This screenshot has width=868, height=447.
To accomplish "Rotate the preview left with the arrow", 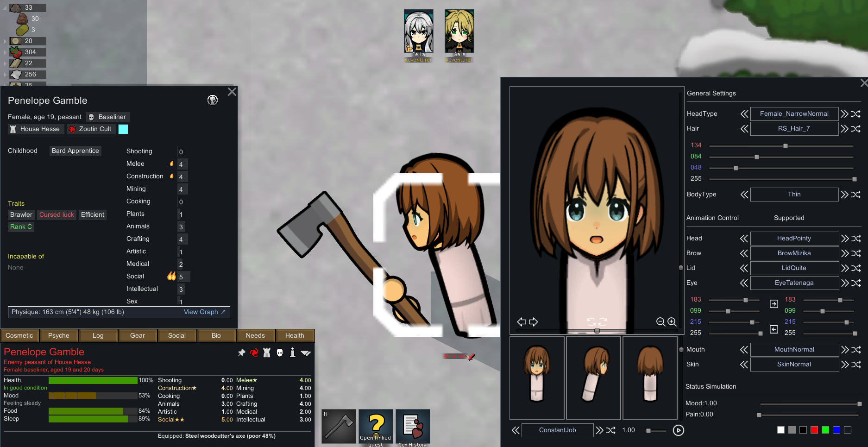I will (522, 322).
